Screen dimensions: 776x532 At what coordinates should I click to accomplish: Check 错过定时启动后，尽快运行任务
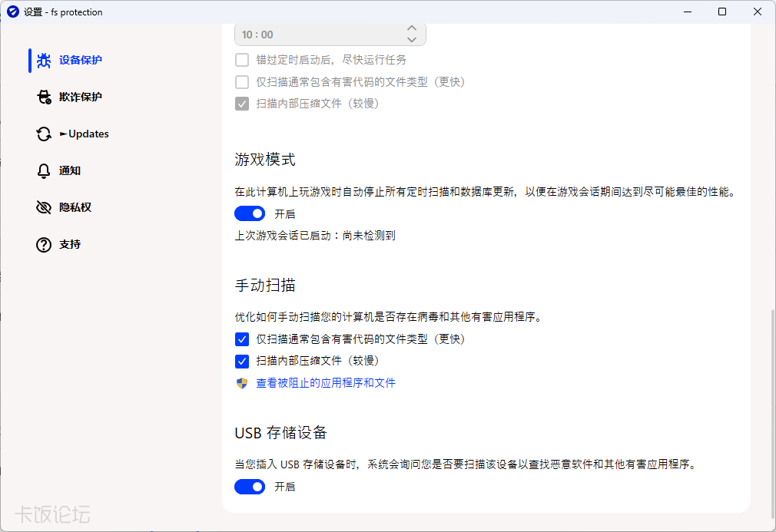(x=242, y=61)
